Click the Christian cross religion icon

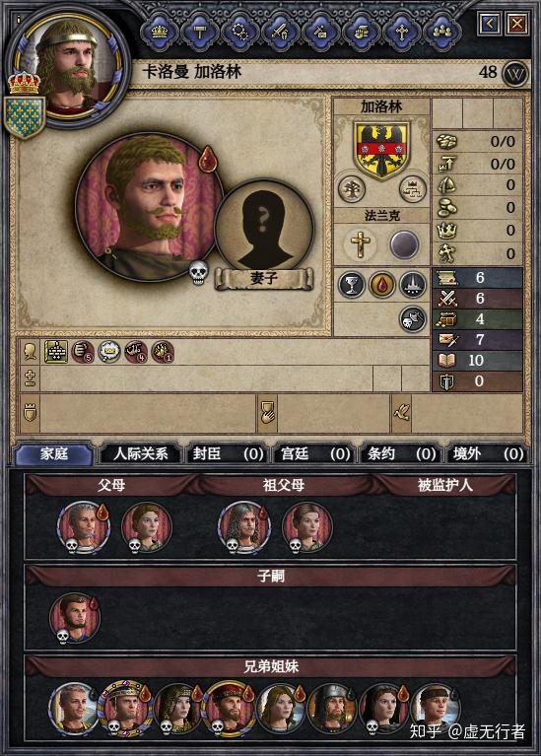click(361, 243)
